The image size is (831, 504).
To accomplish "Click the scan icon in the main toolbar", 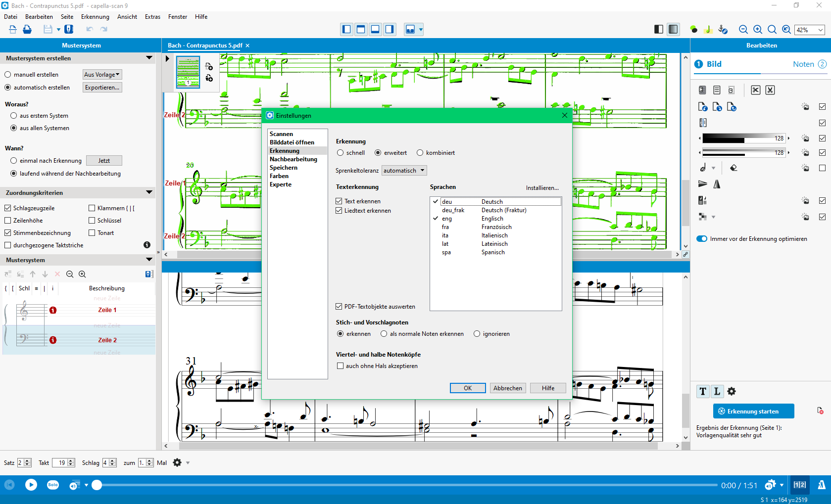I will [13, 30].
